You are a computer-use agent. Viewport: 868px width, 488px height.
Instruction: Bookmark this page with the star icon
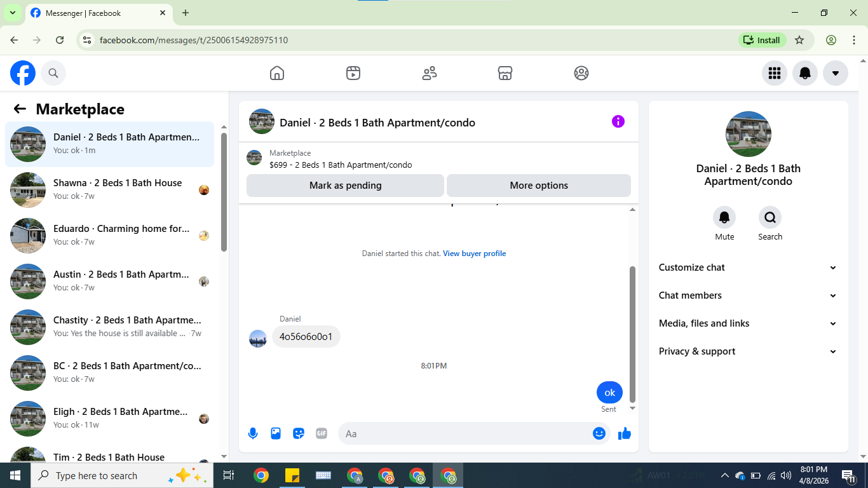tap(799, 40)
